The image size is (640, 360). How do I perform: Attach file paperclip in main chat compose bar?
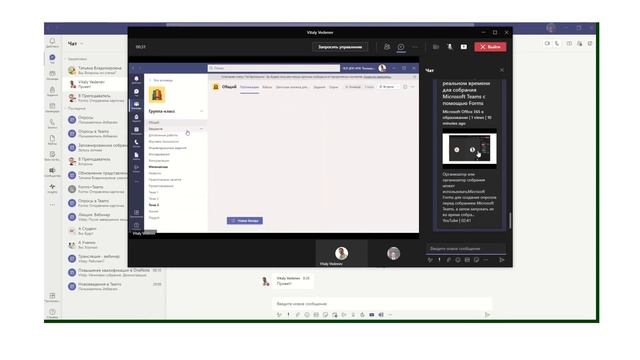[x=298, y=315]
